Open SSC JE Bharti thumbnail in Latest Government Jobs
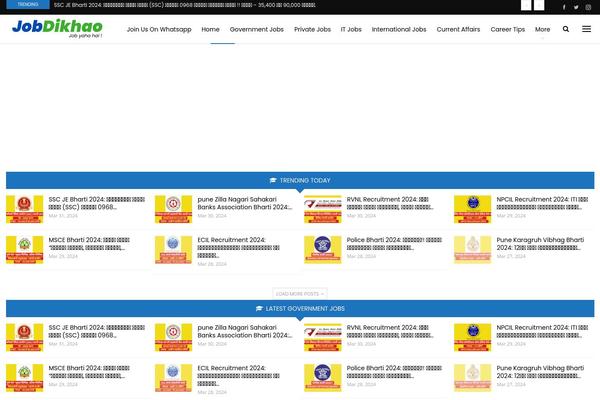This screenshot has height=400, width=600. [x=24, y=337]
